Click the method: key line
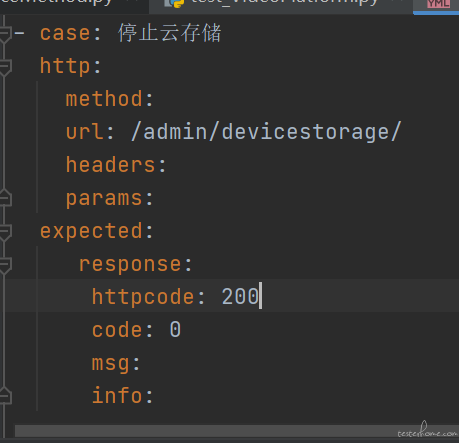The width and height of the screenshot is (459, 443). pos(109,99)
